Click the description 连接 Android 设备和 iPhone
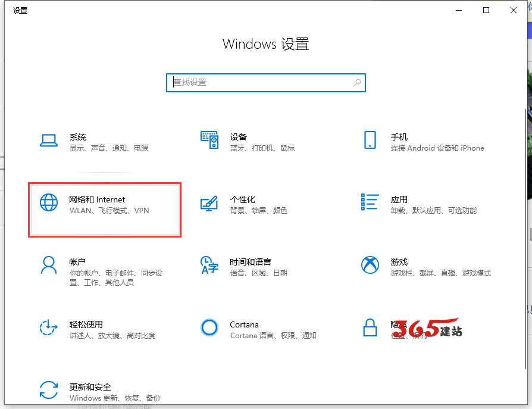Image resolution: width=532 pixels, height=409 pixels. click(437, 148)
